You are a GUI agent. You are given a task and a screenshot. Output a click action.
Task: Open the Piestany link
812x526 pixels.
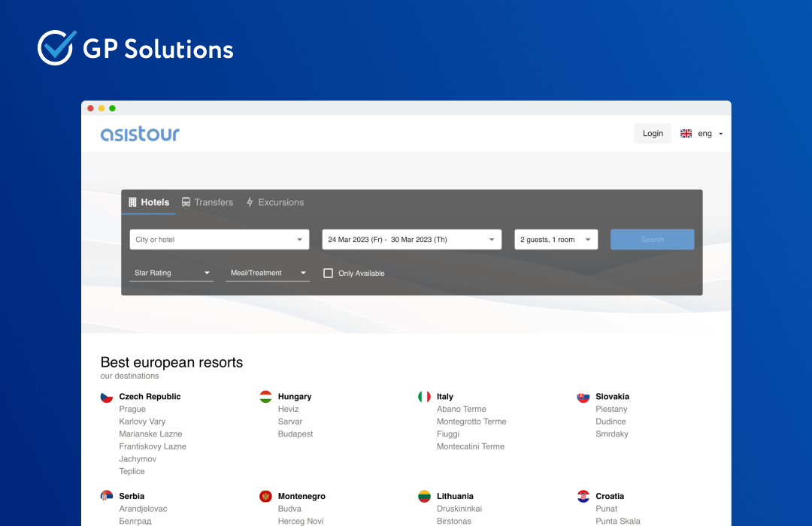pos(611,409)
